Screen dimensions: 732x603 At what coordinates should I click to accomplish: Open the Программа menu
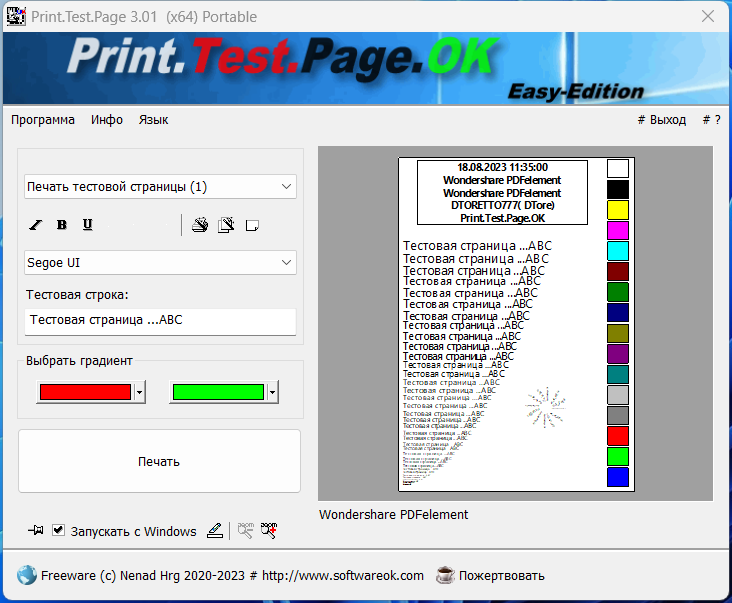[43, 120]
